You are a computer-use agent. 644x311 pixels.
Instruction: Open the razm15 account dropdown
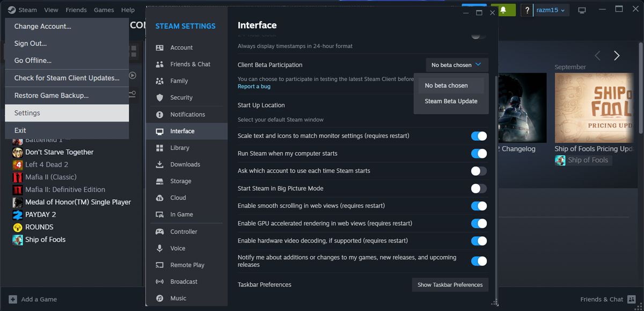(545, 10)
